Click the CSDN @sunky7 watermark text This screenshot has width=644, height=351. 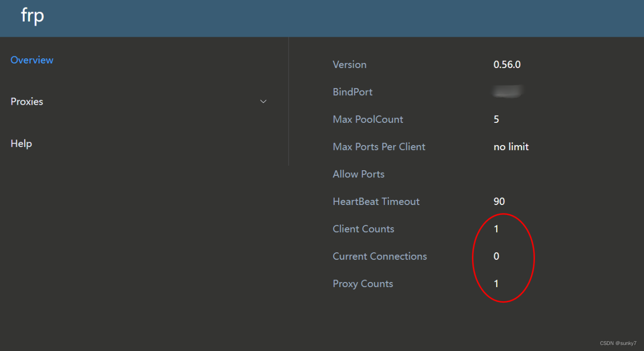pyautogui.click(x=618, y=343)
